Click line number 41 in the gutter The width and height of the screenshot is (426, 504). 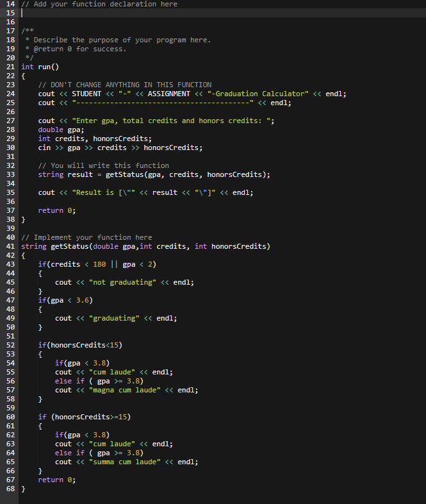pyautogui.click(x=11, y=246)
